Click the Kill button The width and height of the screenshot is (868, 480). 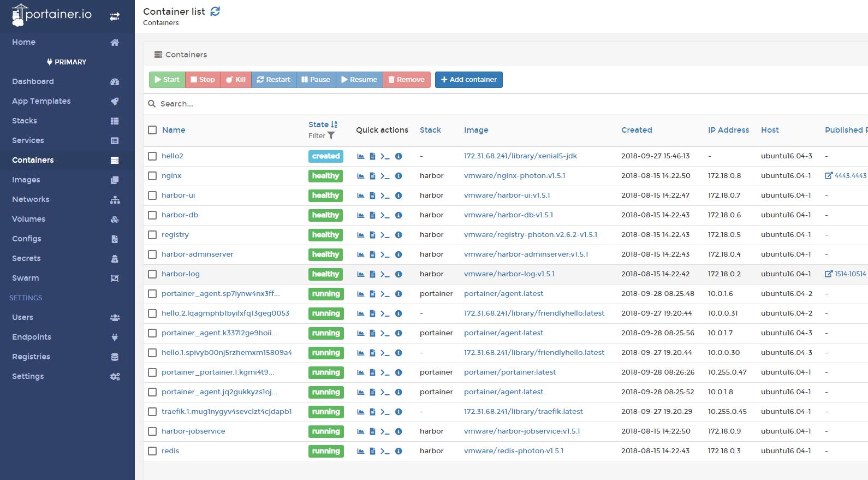tap(236, 80)
